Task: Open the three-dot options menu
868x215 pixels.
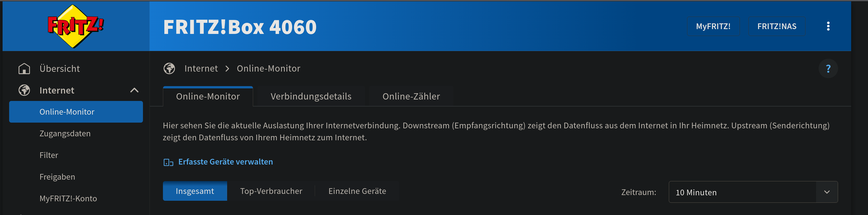Action: coord(828,26)
